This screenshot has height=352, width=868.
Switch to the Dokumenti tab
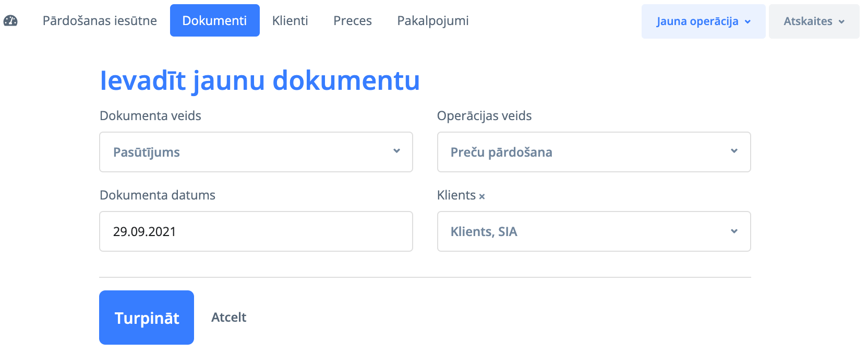tap(214, 21)
